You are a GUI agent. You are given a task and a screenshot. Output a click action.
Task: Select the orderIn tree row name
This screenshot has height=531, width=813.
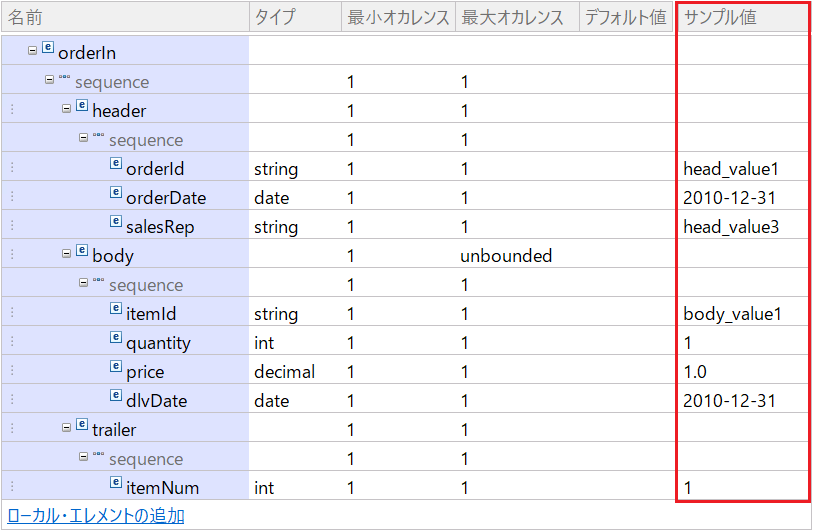87,53
